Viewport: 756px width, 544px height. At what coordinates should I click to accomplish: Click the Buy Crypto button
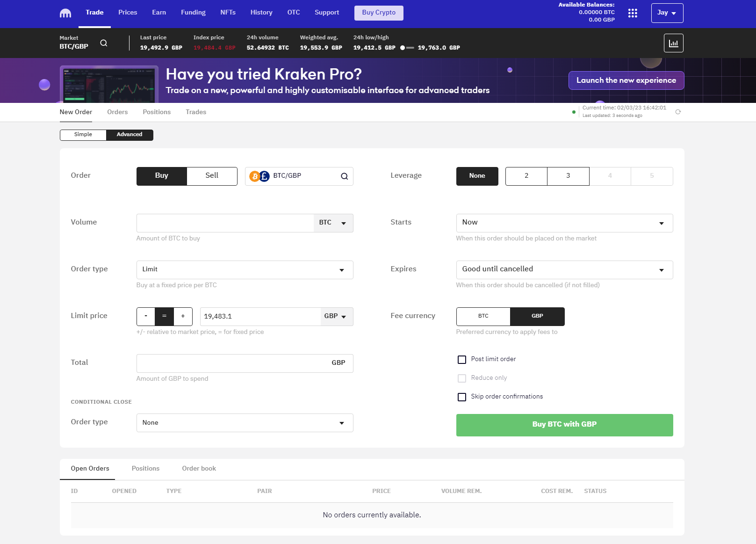pyautogui.click(x=379, y=13)
